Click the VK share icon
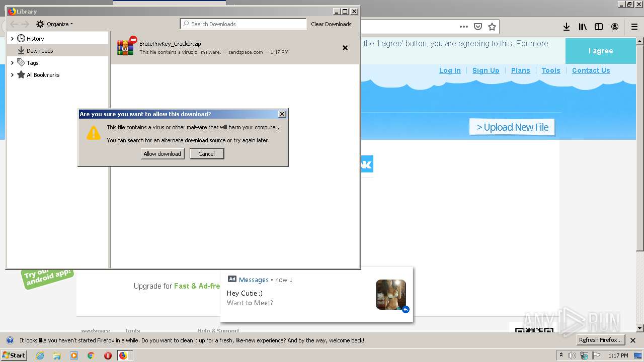 (x=367, y=164)
